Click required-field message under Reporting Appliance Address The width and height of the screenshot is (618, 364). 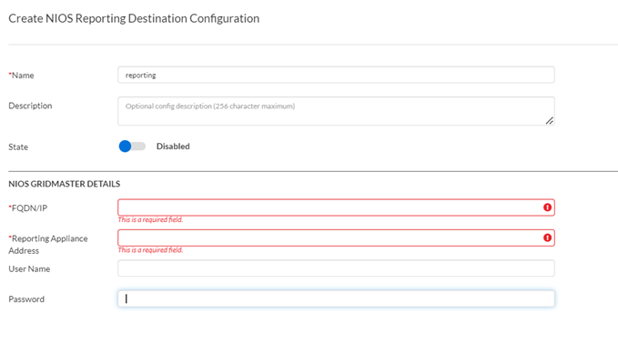pos(150,250)
